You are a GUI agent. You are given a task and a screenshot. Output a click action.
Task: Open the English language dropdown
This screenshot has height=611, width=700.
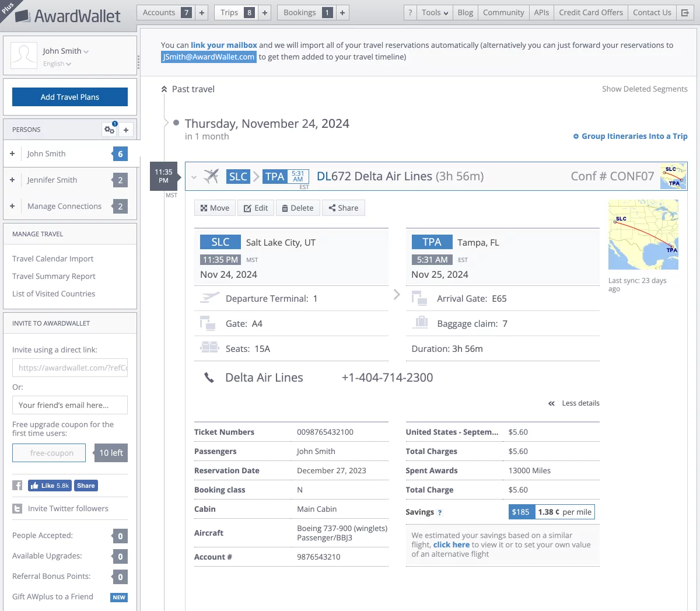click(57, 64)
